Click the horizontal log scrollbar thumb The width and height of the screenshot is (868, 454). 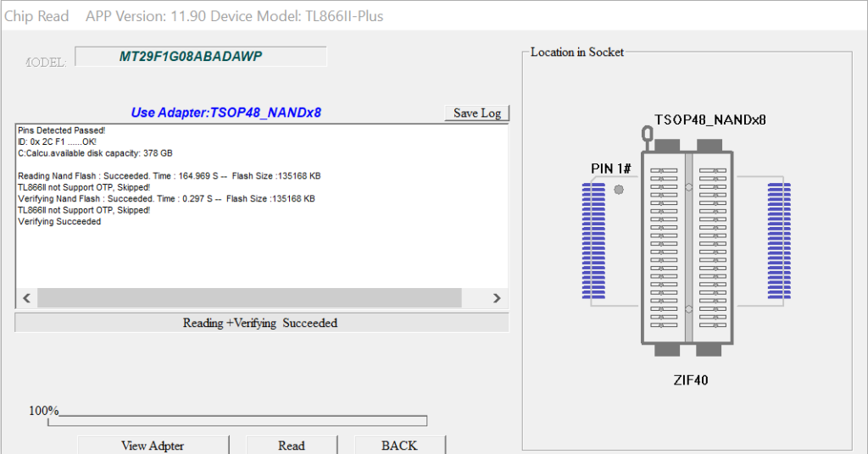pos(249,298)
